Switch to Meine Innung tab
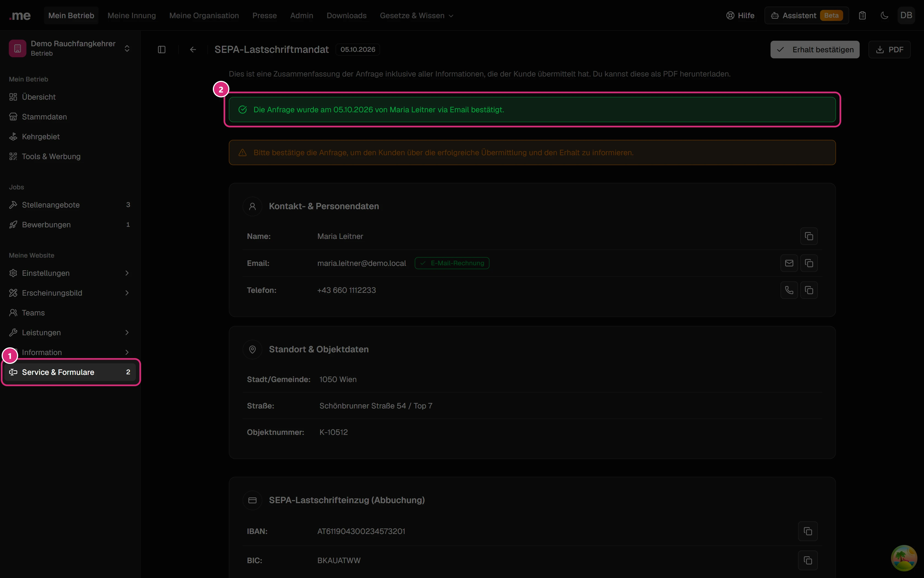924x578 pixels. click(x=132, y=16)
